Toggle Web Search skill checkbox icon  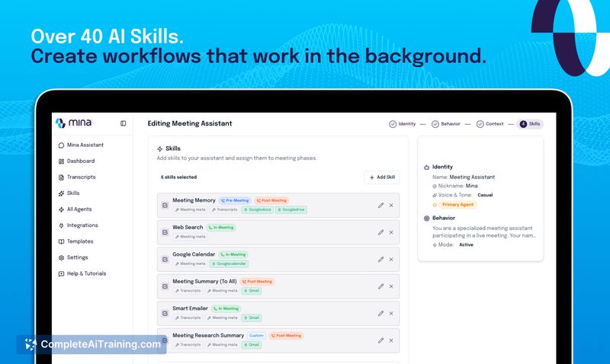165,232
